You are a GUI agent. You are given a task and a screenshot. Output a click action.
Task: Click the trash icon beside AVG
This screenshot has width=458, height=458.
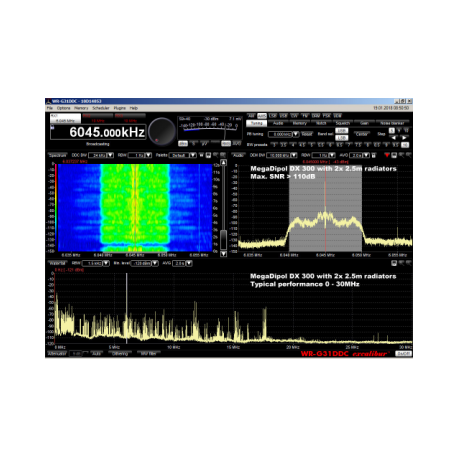tap(374, 155)
